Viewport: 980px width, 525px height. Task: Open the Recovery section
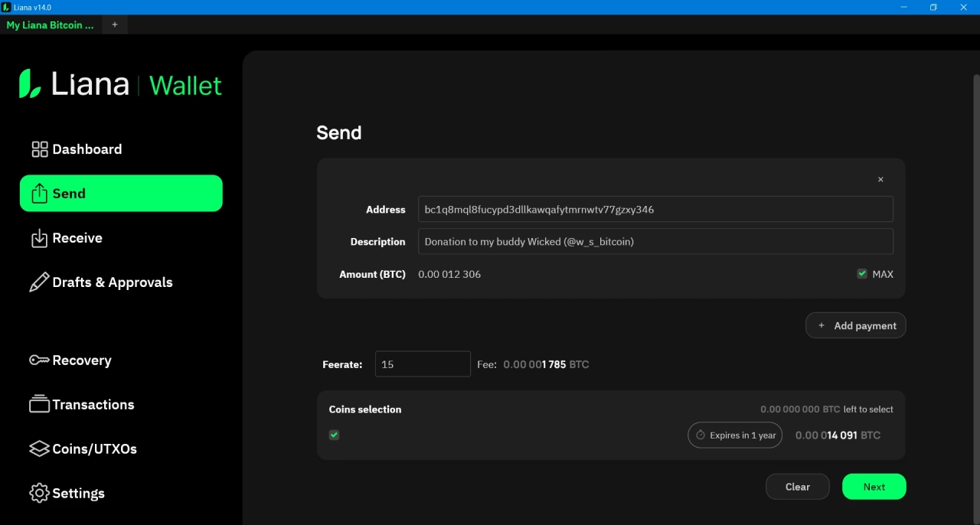[121, 360]
